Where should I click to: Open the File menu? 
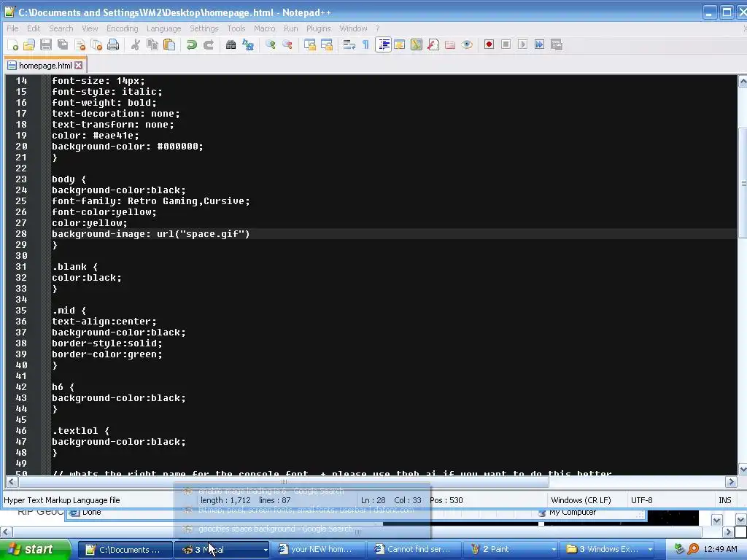pyautogui.click(x=12, y=28)
